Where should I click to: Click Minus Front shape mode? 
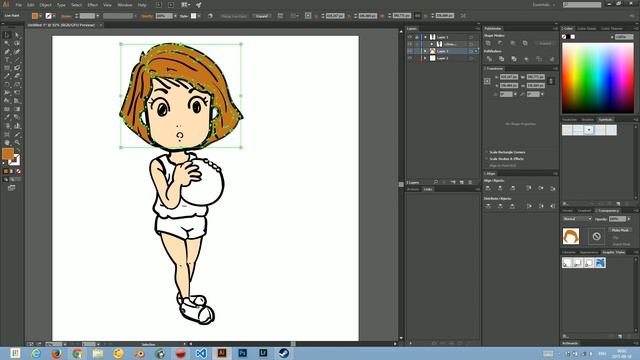tap(500, 43)
